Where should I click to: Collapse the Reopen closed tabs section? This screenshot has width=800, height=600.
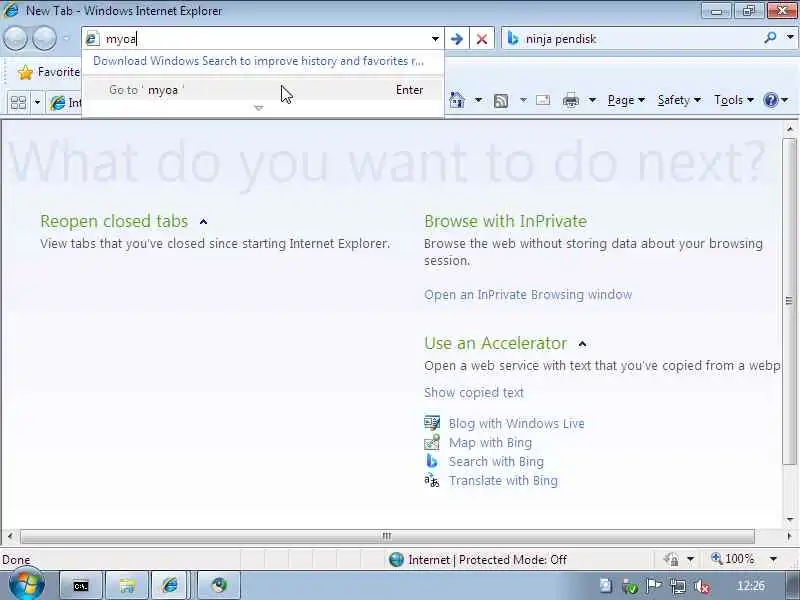click(x=204, y=221)
